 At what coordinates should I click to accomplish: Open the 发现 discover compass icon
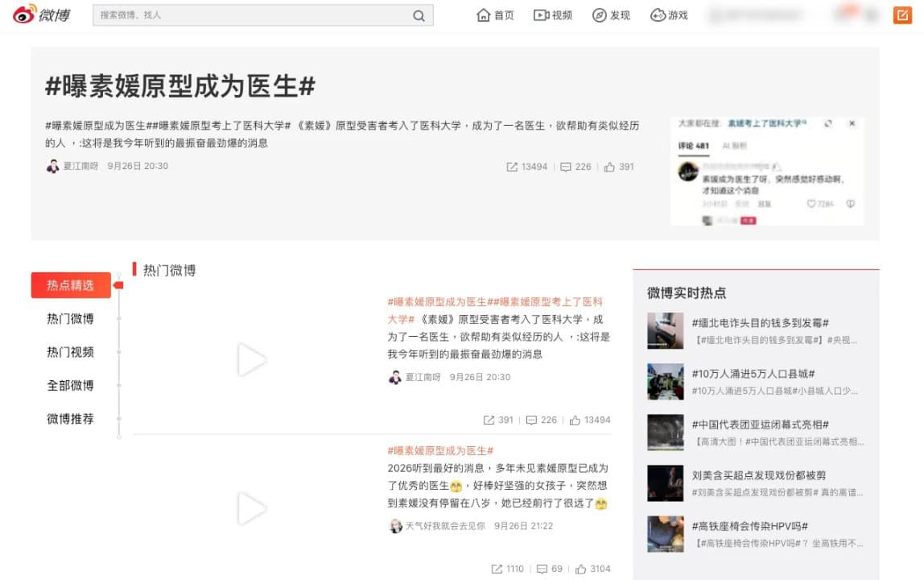coord(600,14)
